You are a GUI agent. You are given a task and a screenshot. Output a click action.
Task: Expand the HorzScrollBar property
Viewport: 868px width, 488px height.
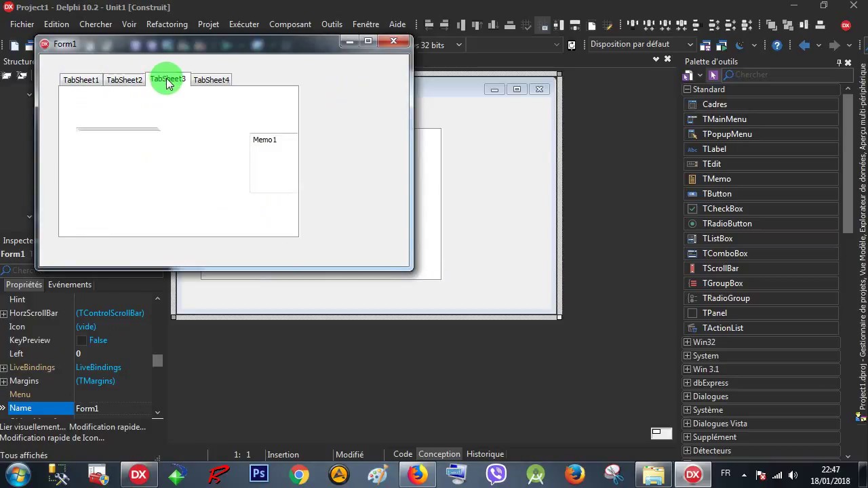coord(4,313)
